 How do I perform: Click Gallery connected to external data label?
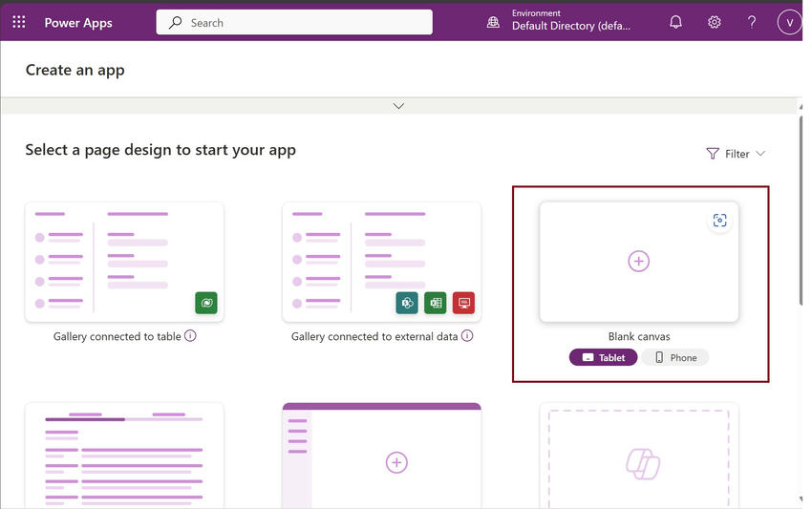374,336
